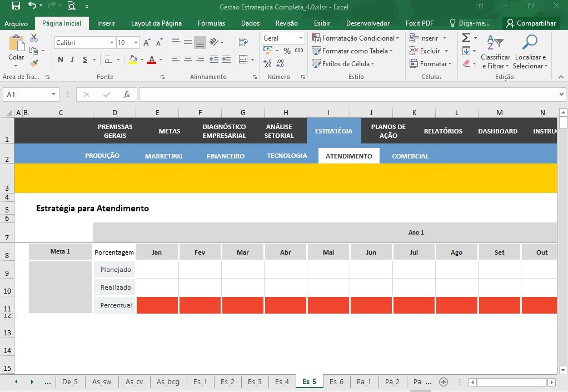Toggle Bold (N) formatting

click(x=61, y=59)
